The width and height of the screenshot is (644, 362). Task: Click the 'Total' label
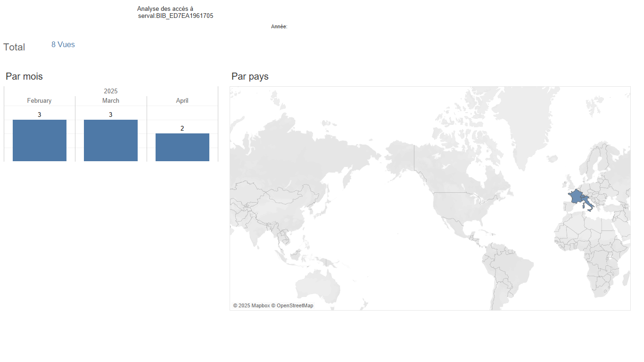[x=14, y=47]
